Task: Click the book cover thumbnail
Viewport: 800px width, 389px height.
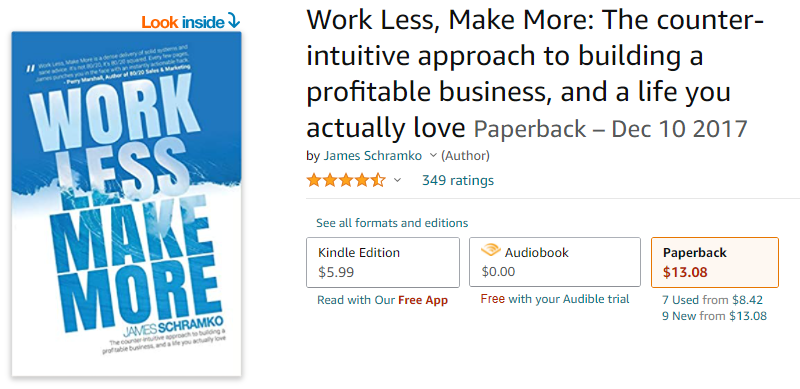Action: coord(127,204)
